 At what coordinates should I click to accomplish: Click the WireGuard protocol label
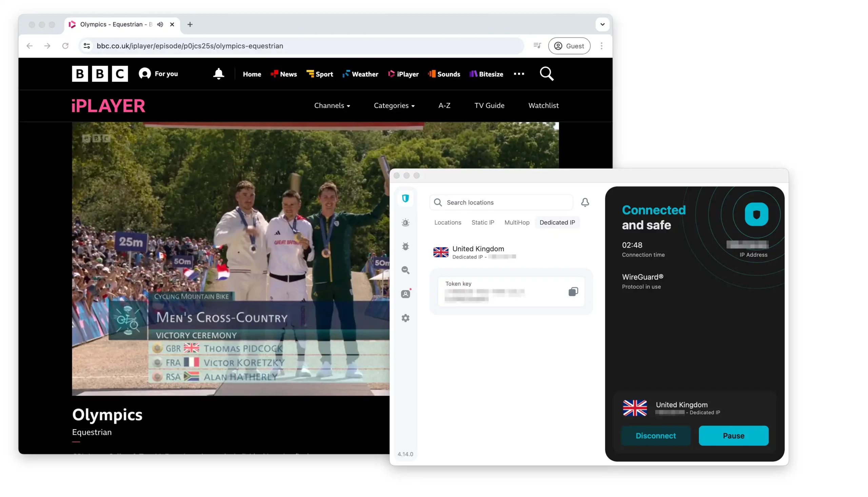pyautogui.click(x=642, y=277)
